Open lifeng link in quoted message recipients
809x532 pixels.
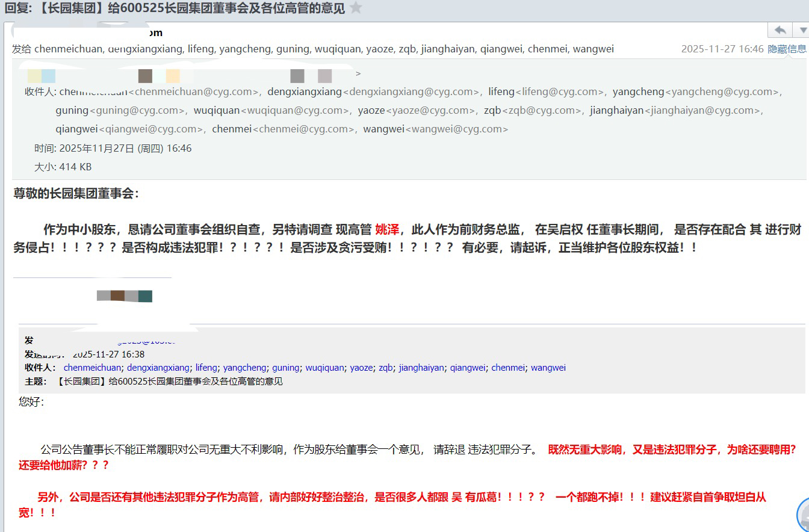206,368
